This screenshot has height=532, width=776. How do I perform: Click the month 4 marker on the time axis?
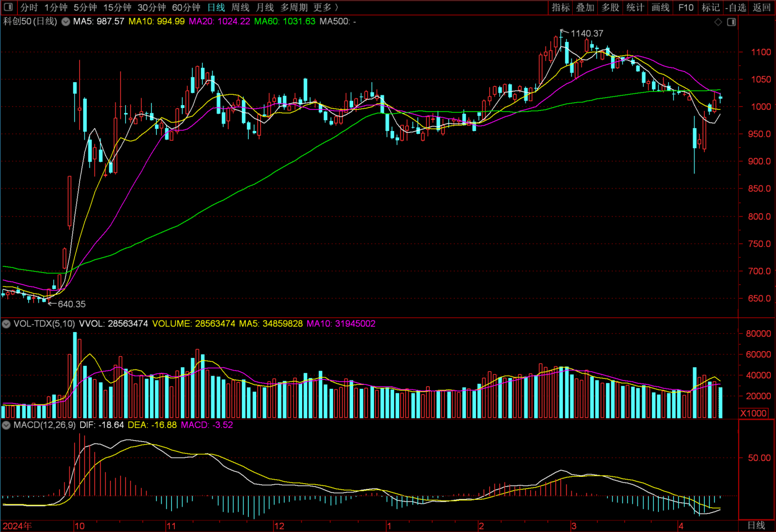pos(681,526)
